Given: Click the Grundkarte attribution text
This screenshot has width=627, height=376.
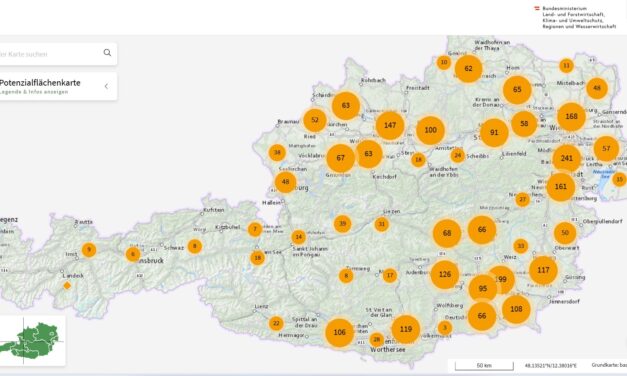Looking at the screenshot, I should click(609, 365).
